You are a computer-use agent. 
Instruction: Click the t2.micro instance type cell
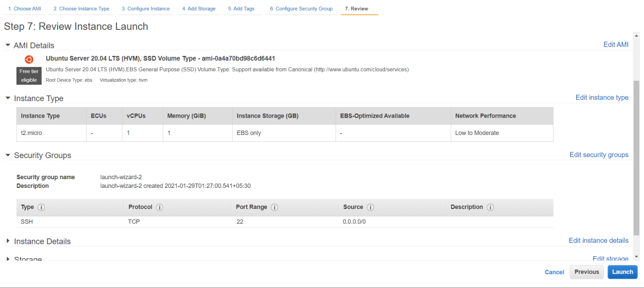click(51, 133)
